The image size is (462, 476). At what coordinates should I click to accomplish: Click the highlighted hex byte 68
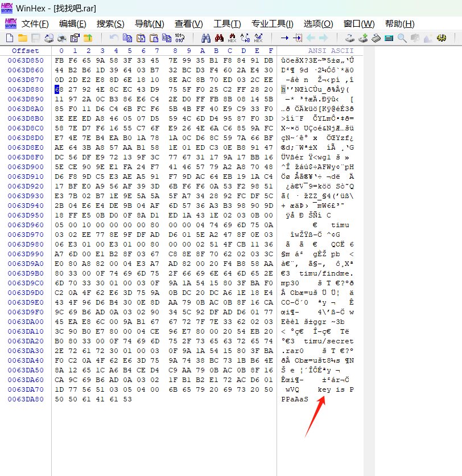59,89
